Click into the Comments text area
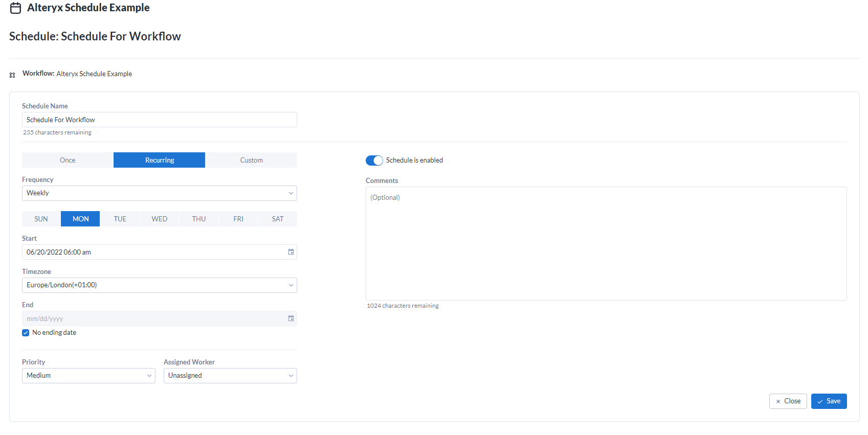Image resolution: width=868 pixels, height=435 pixels. [x=606, y=243]
